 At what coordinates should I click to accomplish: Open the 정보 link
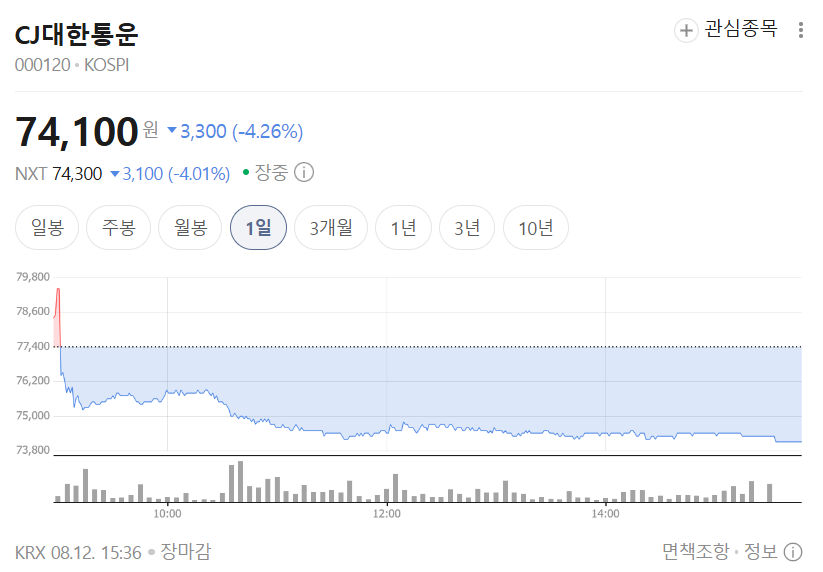761,552
